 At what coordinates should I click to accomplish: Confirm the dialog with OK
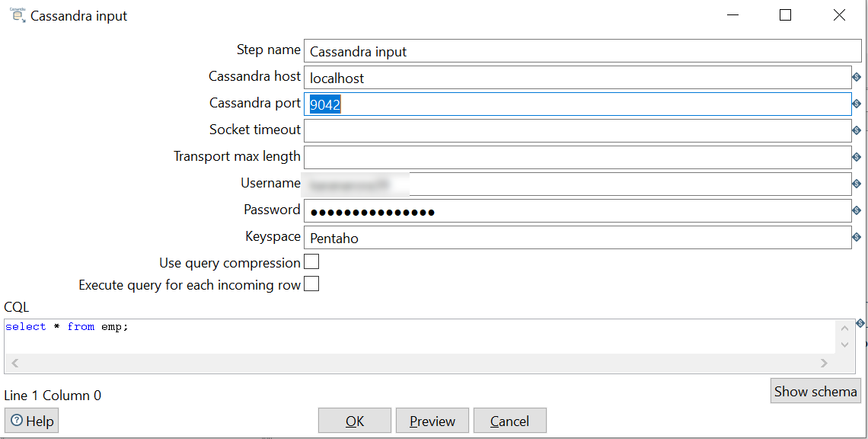(354, 420)
